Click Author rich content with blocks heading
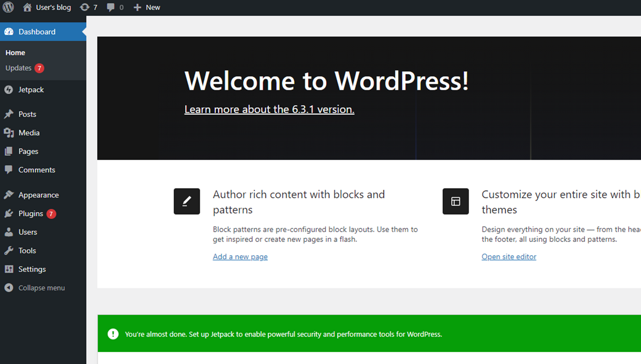641x364 pixels. pyautogui.click(x=299, y=202)
